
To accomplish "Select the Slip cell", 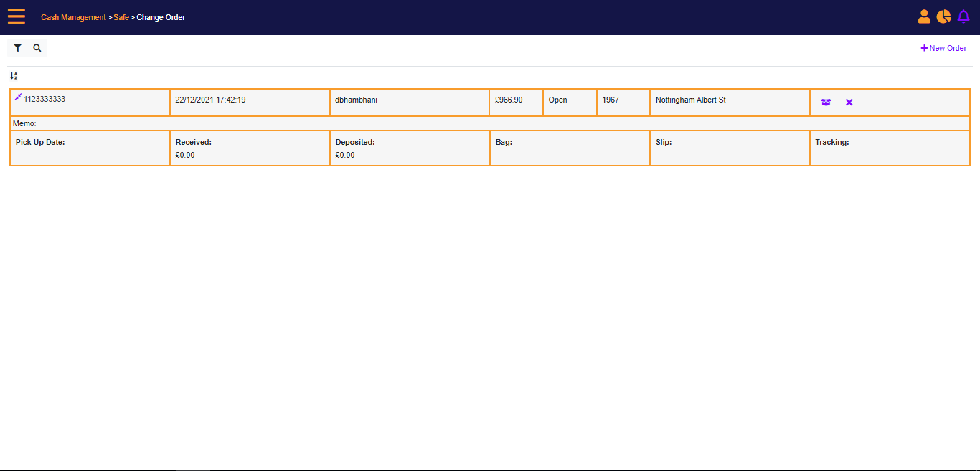I will 730,148.
